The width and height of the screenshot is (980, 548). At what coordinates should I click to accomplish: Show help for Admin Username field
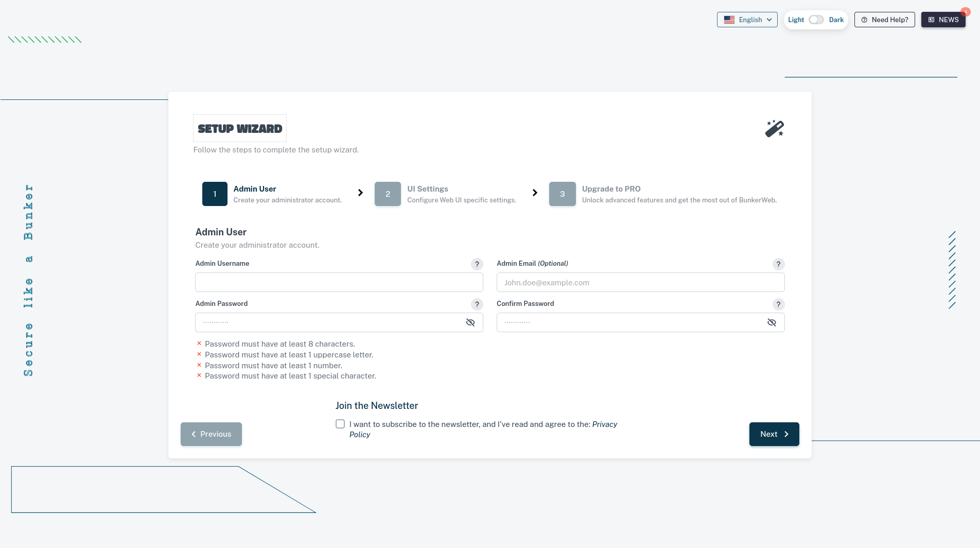pyautogui.click(x=477, y=264)
